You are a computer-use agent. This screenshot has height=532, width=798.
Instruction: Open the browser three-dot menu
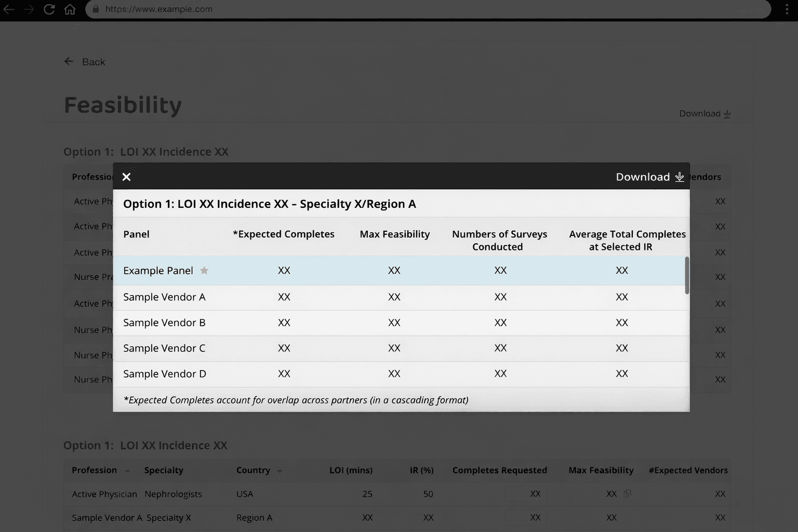[788, 9]
